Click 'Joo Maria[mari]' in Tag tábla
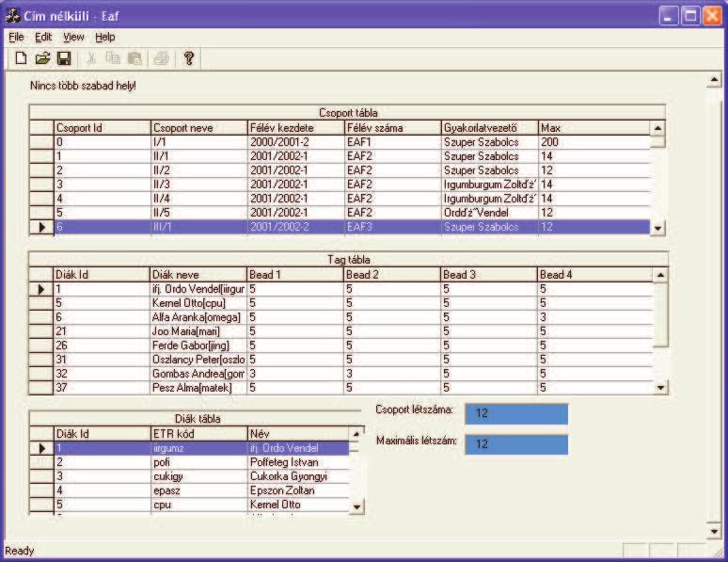This screenshot has width=728, height=562. (198, 331)
